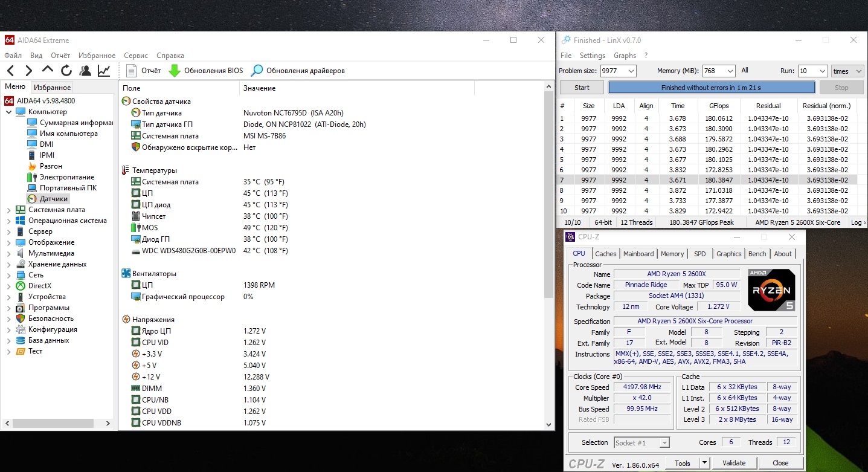Open Обновления драйверов from toolbar
The width and height of the screenshot is (868, 472).
(298, 71)
